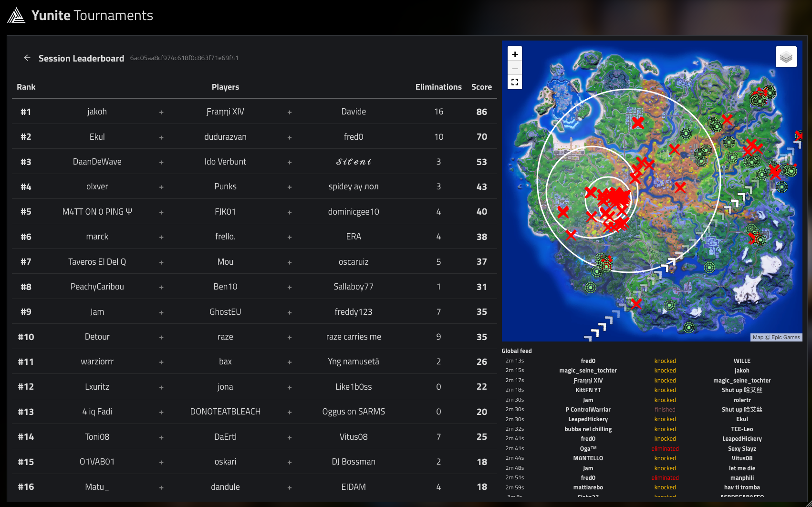This screenshot has height=507, width=812.
Task: Select player Ekul in rank #2
Action: (97, 137)
